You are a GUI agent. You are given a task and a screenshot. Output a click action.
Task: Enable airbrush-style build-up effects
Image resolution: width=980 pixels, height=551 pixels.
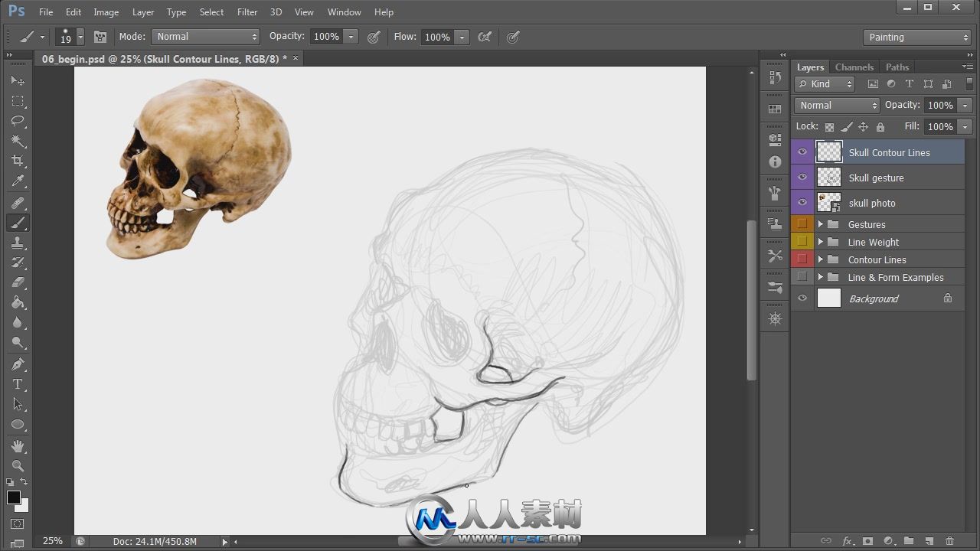click(485, 37)
